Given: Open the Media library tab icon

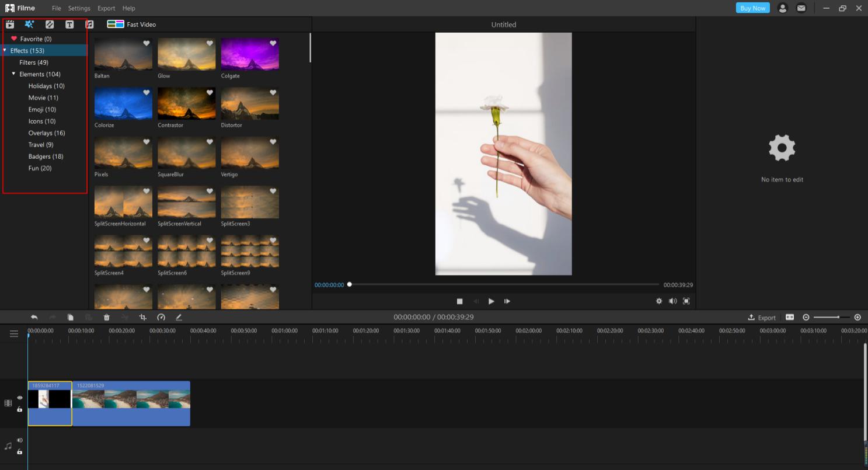Looking at the screenshot, I should (10, 25).
